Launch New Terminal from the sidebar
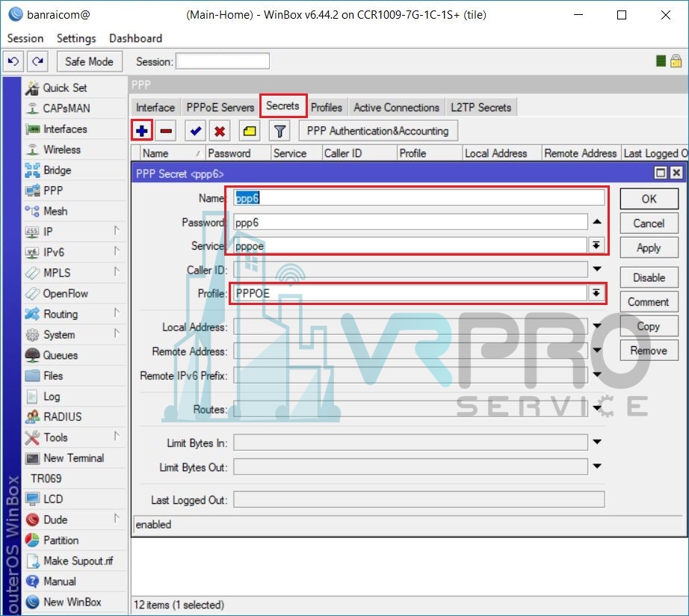The width and height of the screenshot is (689, 616). coord(74,458)
